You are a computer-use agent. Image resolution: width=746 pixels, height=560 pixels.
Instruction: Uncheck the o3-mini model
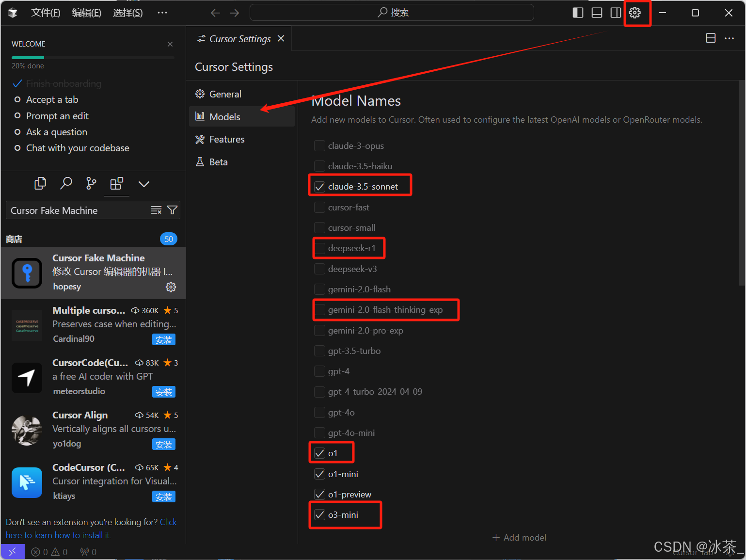(x=319, y=515)
